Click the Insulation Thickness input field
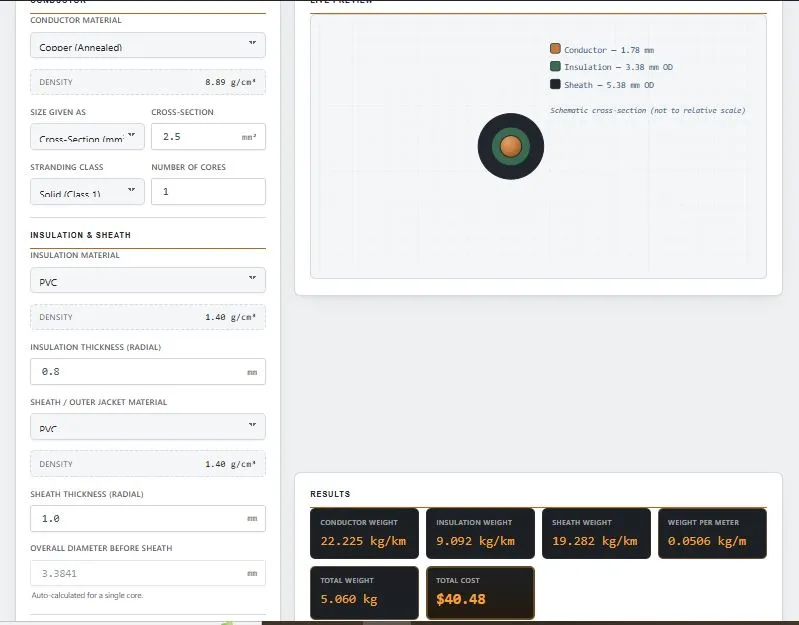 tap(148, 371)
